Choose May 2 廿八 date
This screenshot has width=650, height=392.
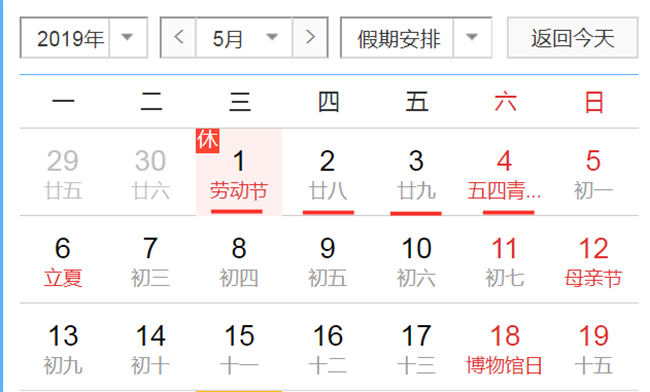tap(327, 172)
